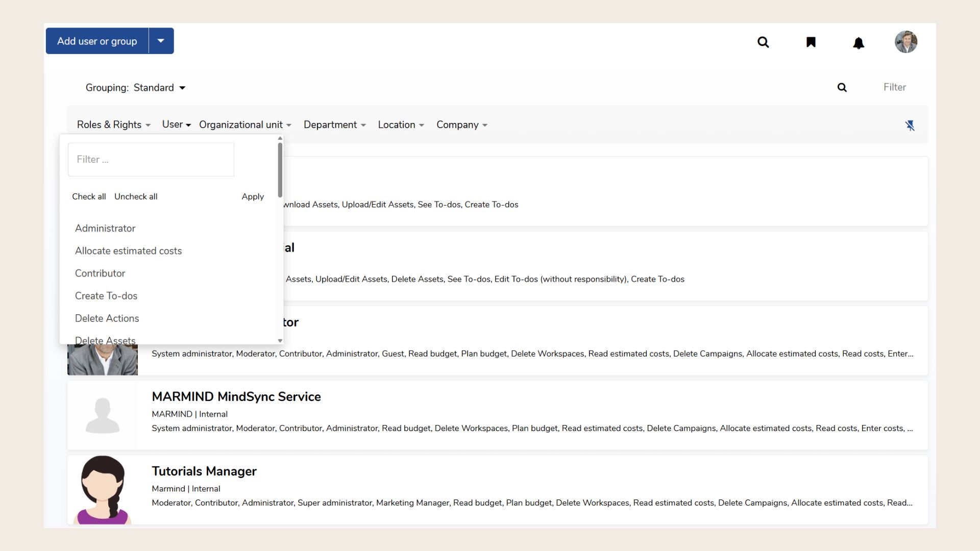Select Administrator option in the list
The height and width of the screenshot is (551, 980).
(105, 229)
